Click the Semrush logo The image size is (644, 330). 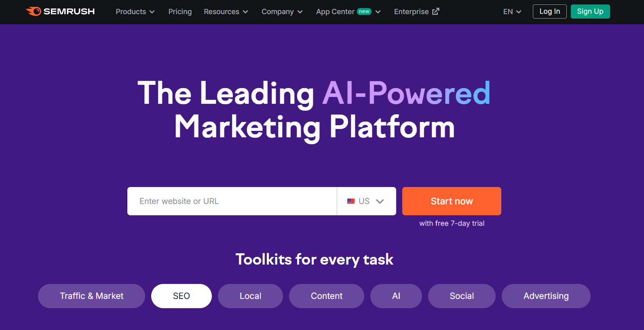(60, 11)
